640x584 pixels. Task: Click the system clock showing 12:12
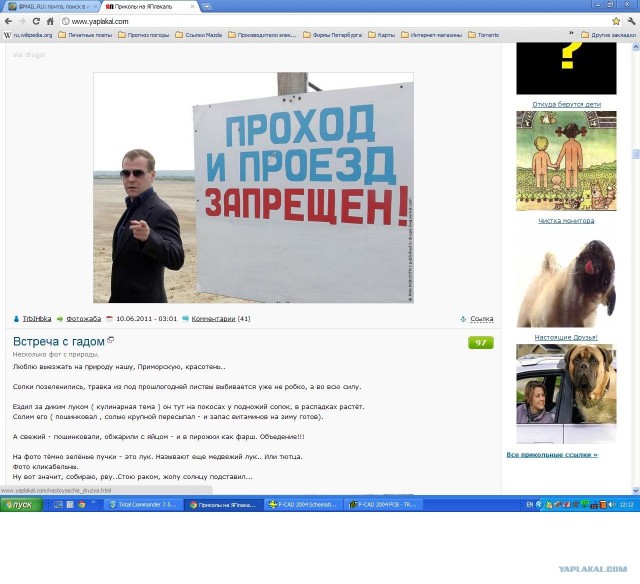click(x=627, y=505)
